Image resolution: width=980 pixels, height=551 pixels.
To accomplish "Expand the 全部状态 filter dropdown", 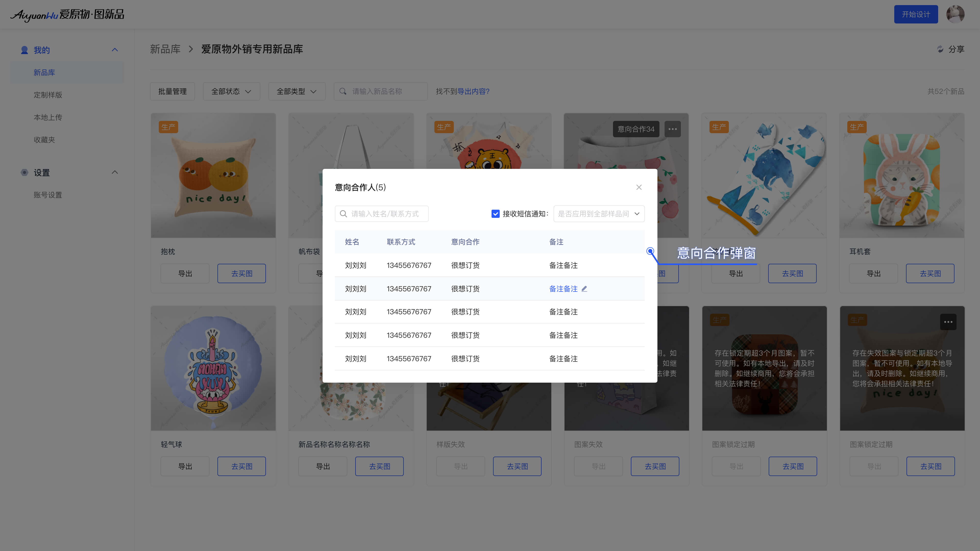I will 231,91.
